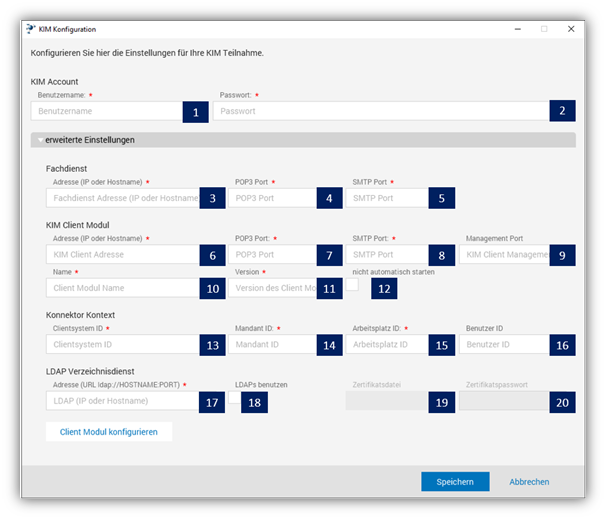Click into the Passwort field
This screenshot has height=519, width=606.
pos(380,112)
